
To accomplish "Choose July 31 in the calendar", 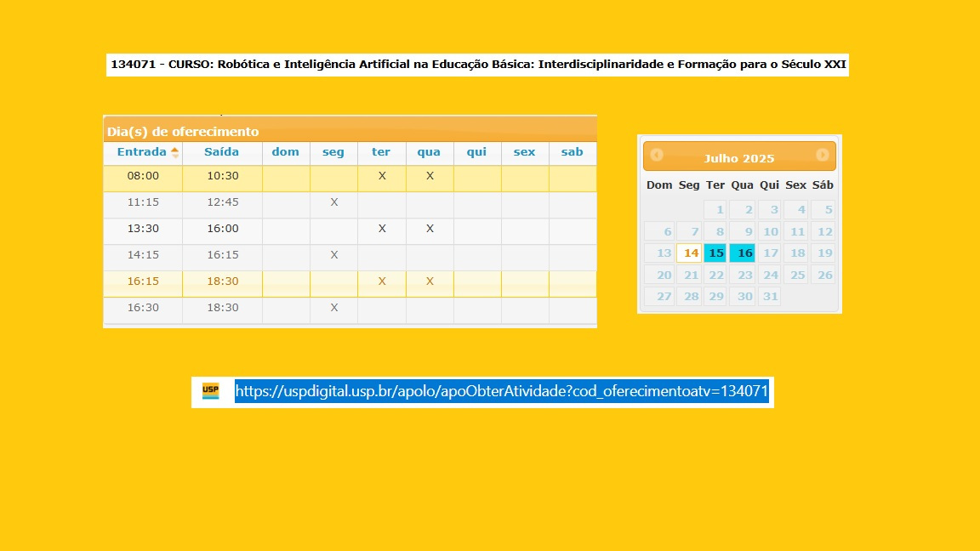I will pyautogui.click(x=769, y=296).
